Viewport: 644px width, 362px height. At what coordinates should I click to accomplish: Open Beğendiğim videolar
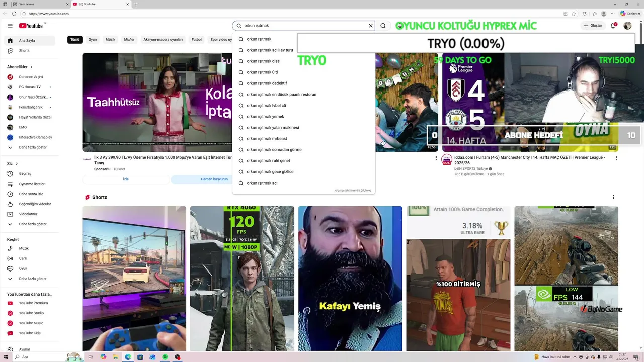[30, 204]
